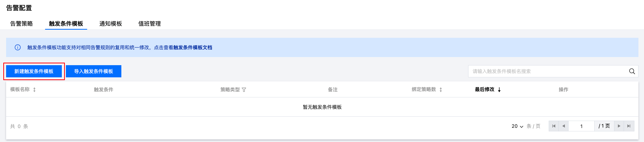
Task: Sort by 模板名称 column arrows
Action: click(34, 90)
